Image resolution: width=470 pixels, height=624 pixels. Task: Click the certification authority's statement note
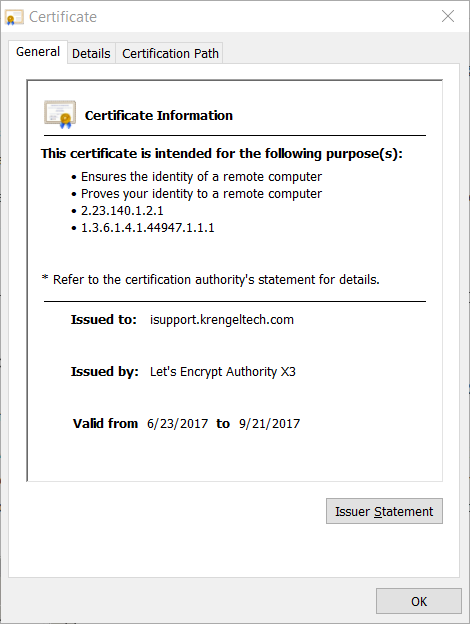click(211, 279)
